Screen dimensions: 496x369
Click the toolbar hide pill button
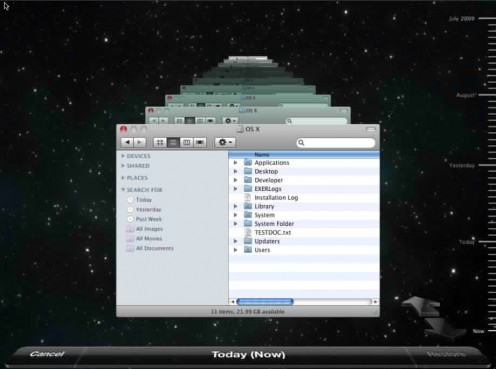click(x=371, y=129)
